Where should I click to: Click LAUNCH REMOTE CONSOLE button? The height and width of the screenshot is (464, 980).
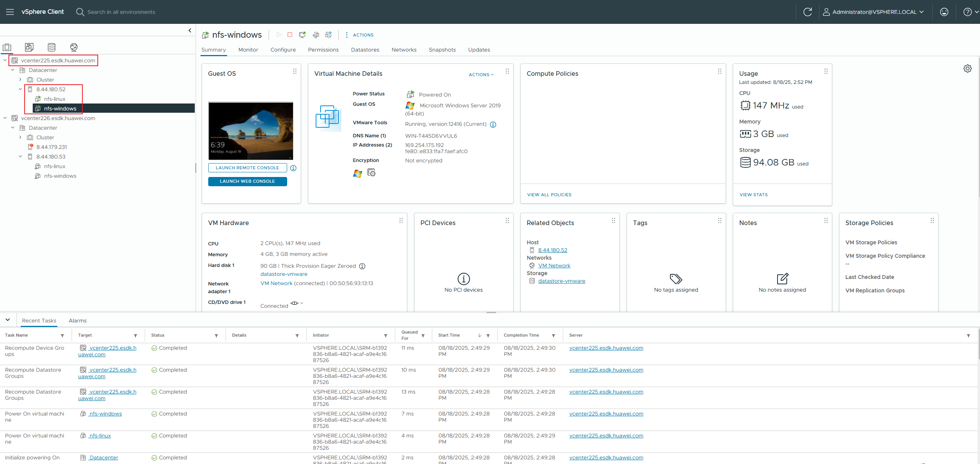tap(248, 168)
